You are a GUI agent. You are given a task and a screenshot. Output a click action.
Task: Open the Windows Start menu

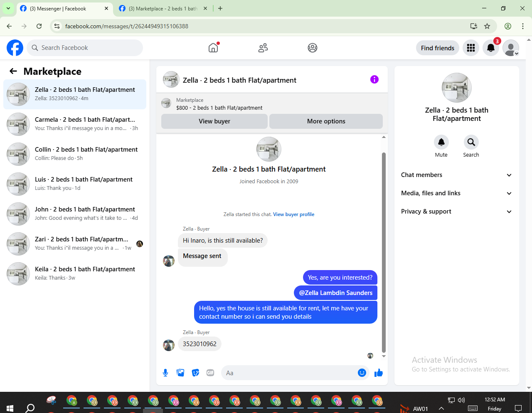pyautogui.click(x=10, y=408)
